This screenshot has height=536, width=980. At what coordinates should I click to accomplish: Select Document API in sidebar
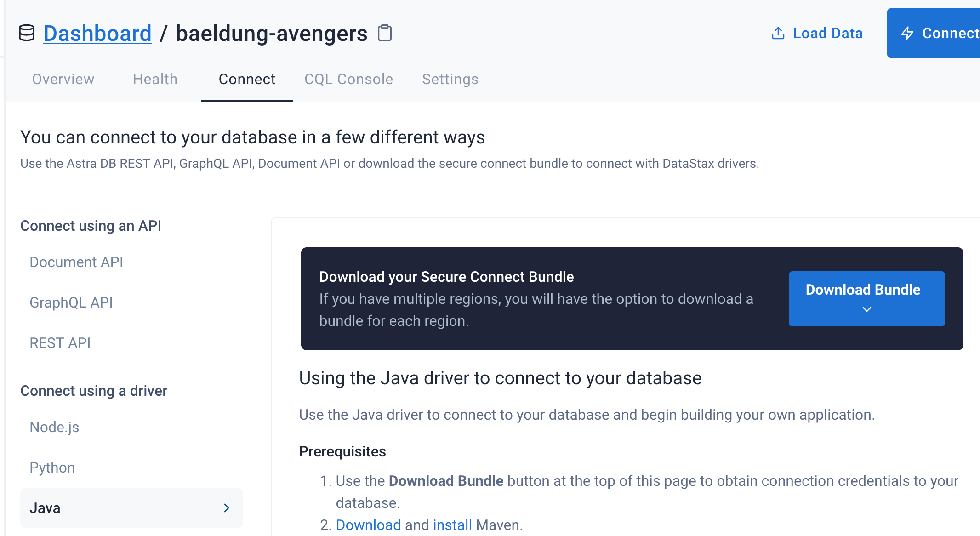(x=76, y=262)
